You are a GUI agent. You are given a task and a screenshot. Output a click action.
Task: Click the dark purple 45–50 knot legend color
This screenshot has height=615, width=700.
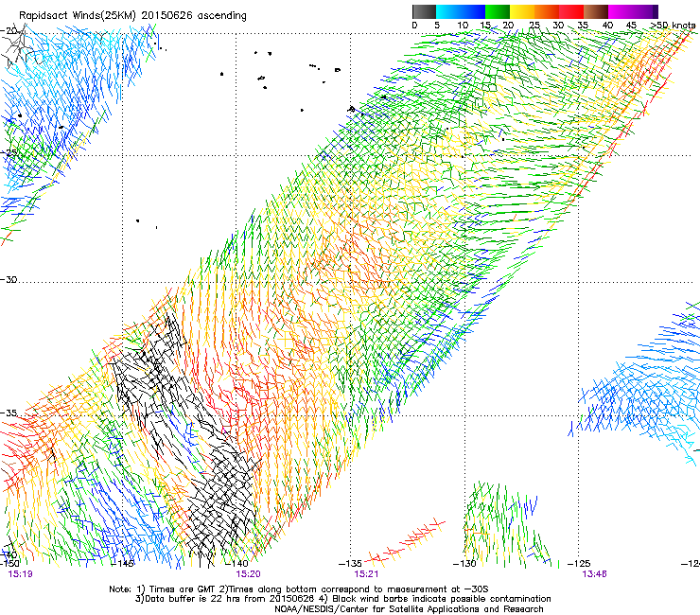click(x=645, y=11)
